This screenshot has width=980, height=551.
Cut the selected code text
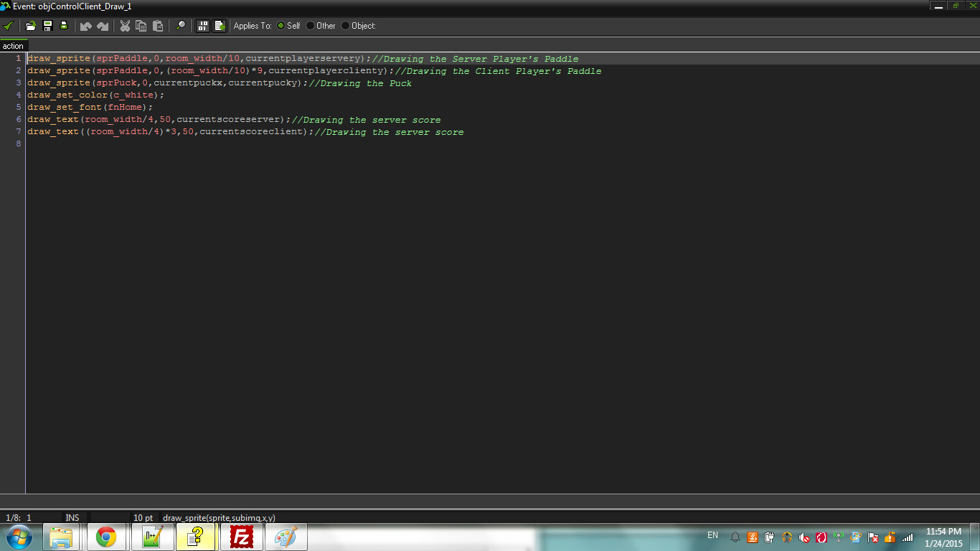pyautogui.click(x=125, y=26)
